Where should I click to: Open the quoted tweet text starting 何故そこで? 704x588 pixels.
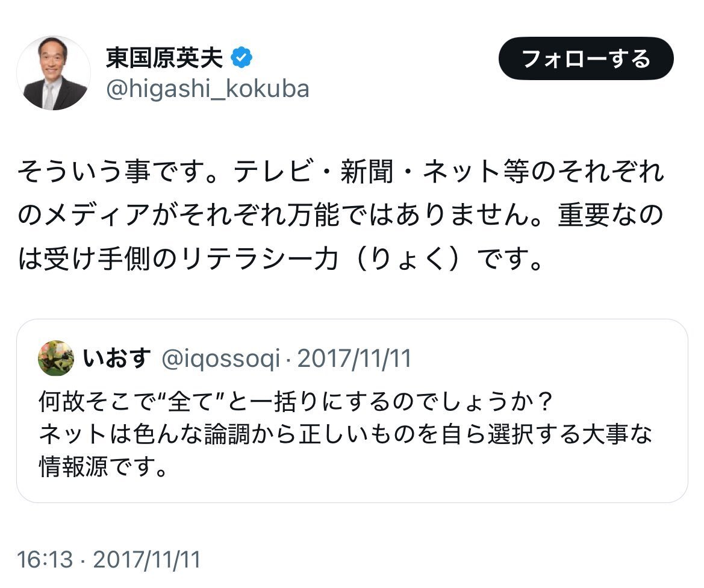[x=295, y=400]
